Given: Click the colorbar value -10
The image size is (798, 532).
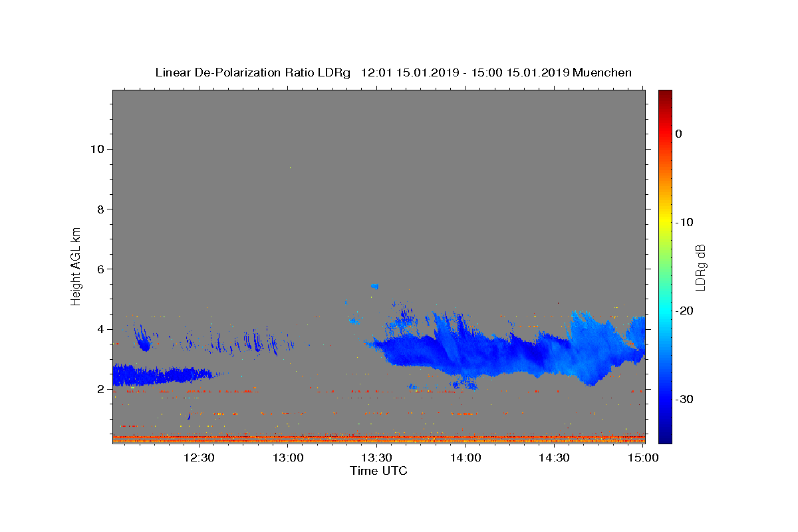Looking at the screenshot, I should [686, 222].
